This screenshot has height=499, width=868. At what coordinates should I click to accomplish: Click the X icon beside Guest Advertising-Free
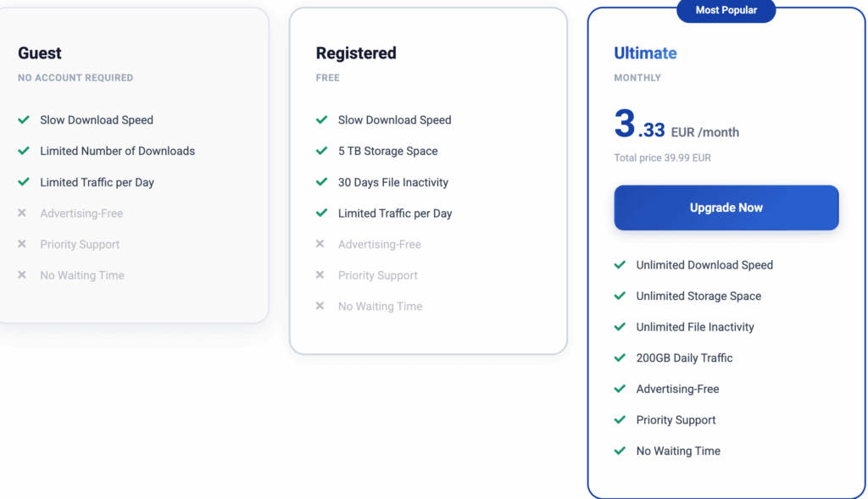(x=21, y=213)
